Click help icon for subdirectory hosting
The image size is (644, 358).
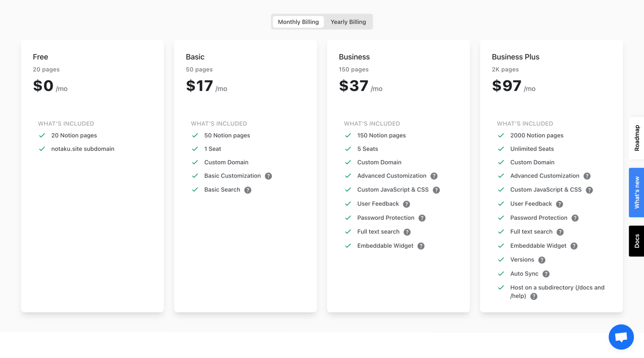coord(534,296)
